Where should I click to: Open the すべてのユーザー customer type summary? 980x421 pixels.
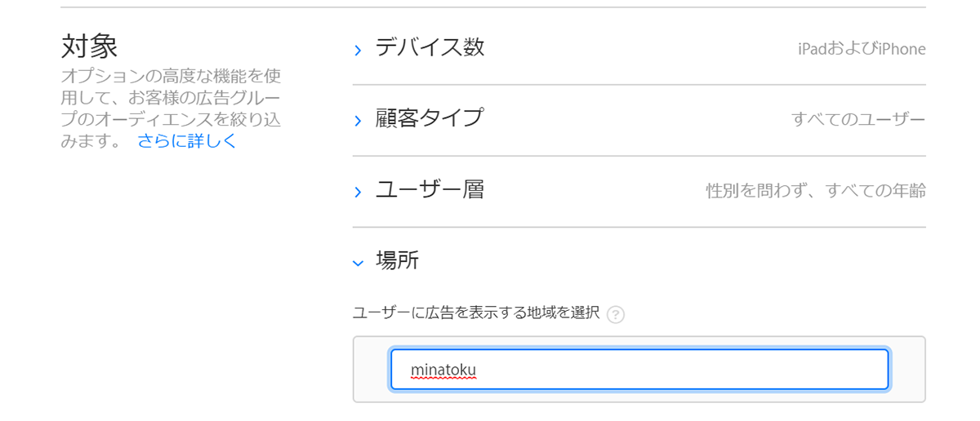[x=858, y=120]
